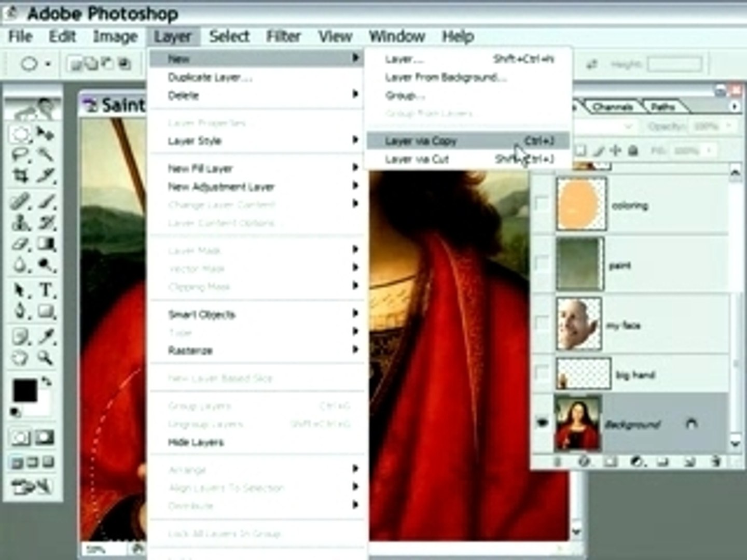Toggle lock image pixels brush icon
Image resolution: width=747 pixels, height=560 pixels.
pos(599,150)
